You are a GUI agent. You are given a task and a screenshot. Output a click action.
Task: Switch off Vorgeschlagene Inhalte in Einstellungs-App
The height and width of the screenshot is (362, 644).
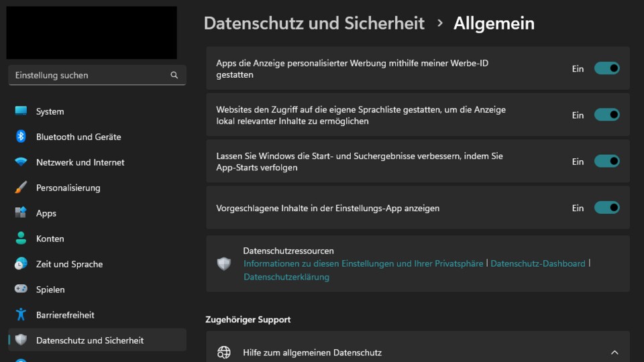pos(606,207)
